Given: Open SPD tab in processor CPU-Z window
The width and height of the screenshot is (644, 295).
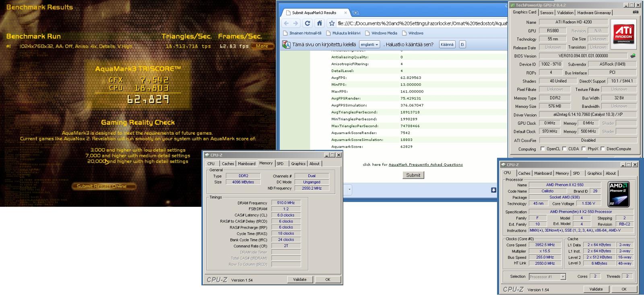Looking at the screenshot, I should tap(576, 173).
